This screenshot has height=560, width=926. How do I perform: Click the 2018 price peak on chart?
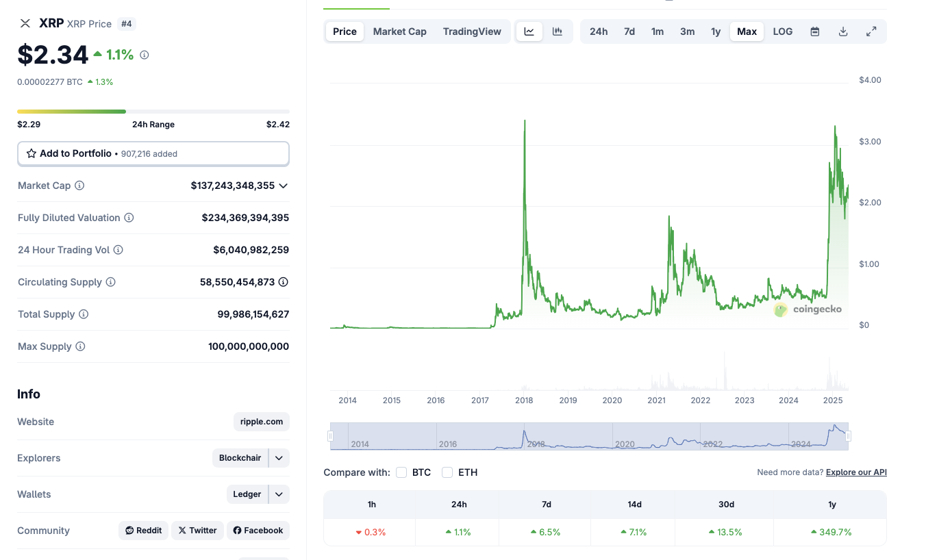pos(525,121)
